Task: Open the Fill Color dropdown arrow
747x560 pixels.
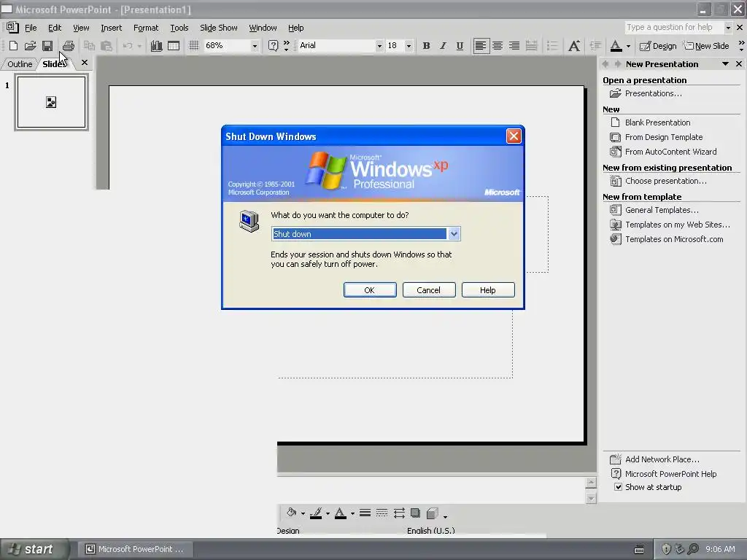Action: click(x=303, y=513)
